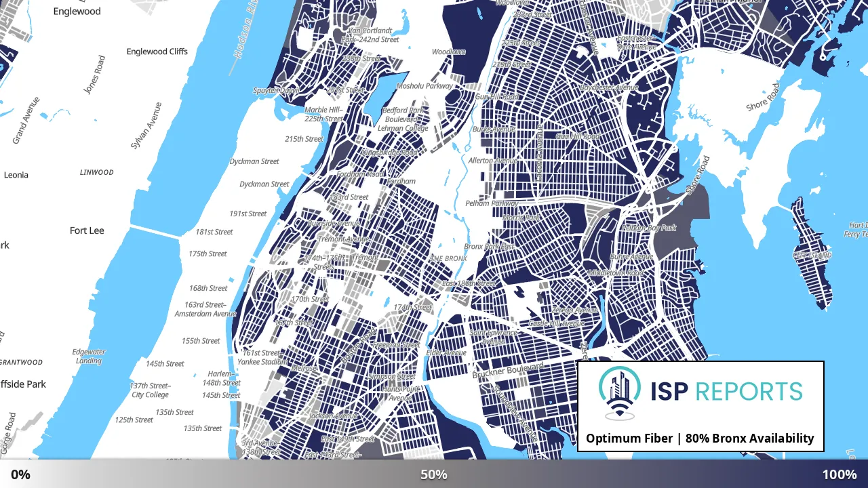Click the Middletown Road label

pos(616,272)
